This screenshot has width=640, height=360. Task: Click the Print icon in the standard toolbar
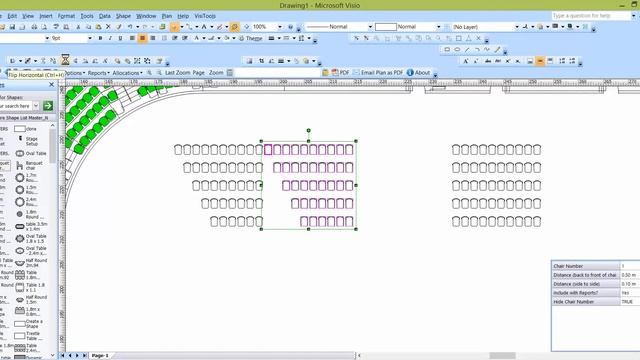(34, 27)
